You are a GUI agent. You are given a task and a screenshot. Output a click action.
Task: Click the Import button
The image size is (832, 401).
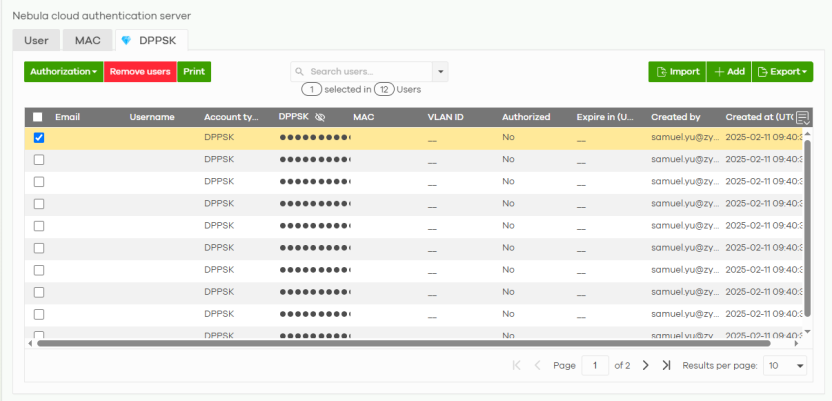(677, 72)
